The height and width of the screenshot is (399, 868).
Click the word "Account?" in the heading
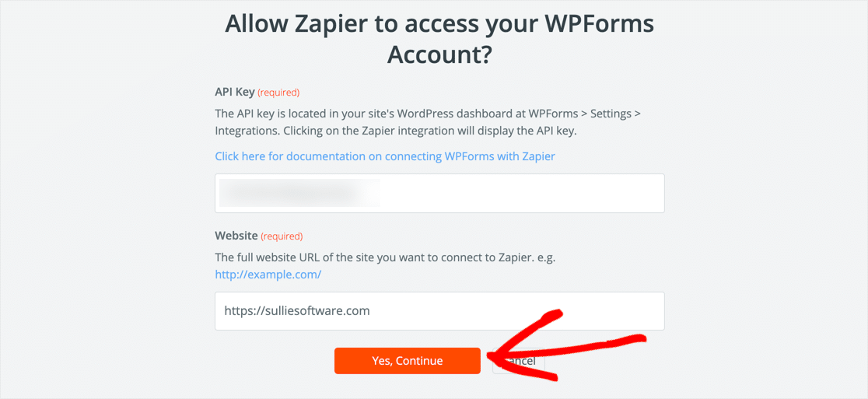pos(440,56)
